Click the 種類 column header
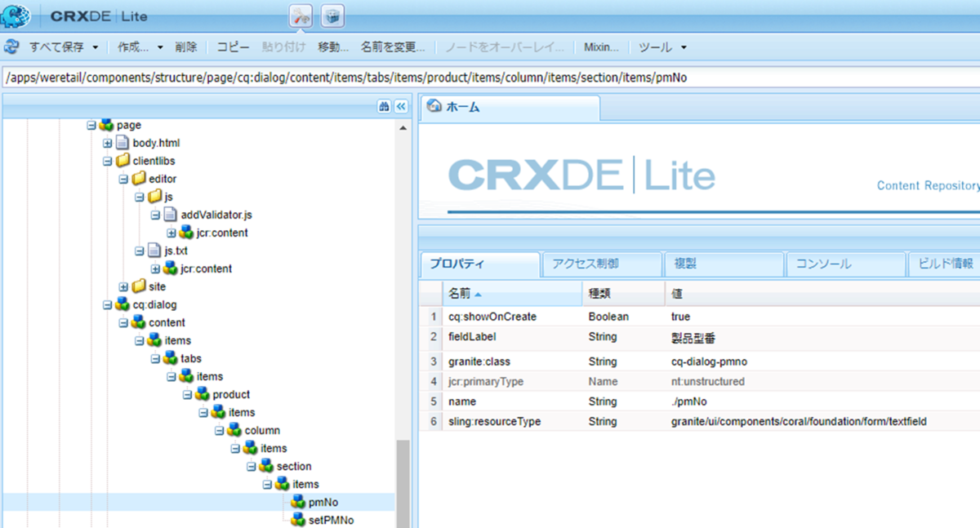Viewport: 980px width, 528px height. click(x=624, y=293)
